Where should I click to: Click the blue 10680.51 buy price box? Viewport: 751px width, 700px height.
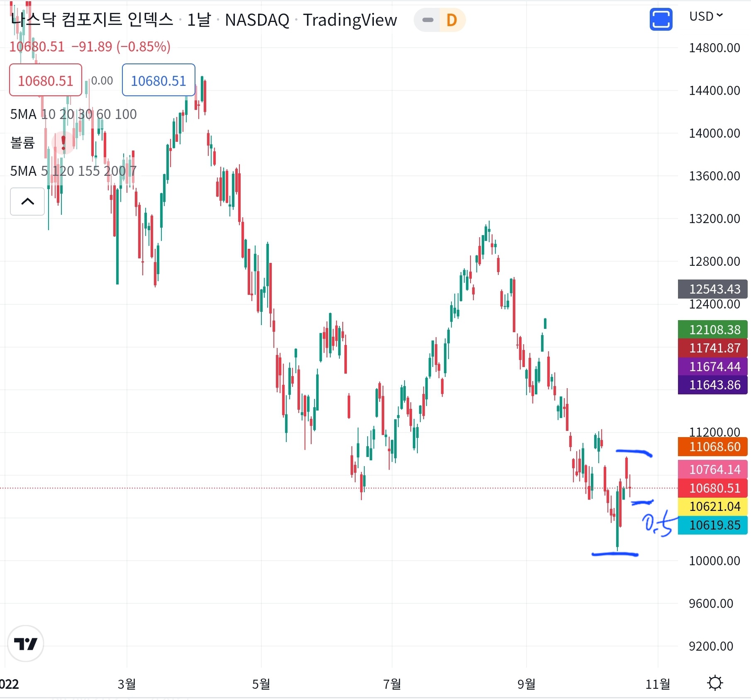click(158, 80)
